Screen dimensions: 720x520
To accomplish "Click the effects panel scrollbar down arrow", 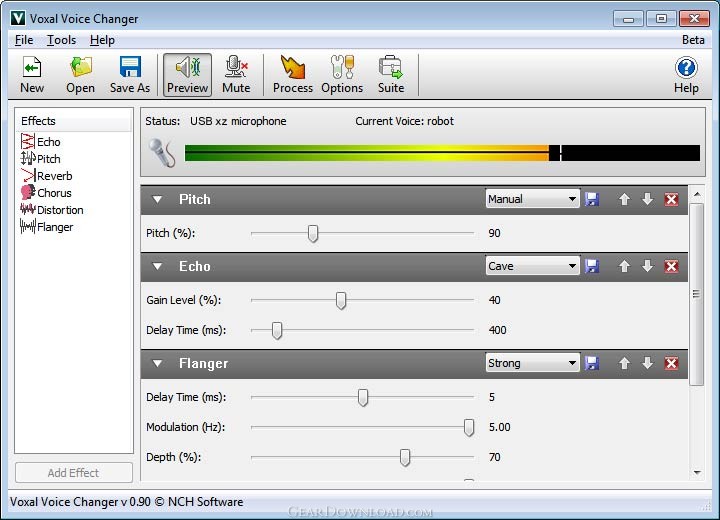I will [x=697, y=472].
